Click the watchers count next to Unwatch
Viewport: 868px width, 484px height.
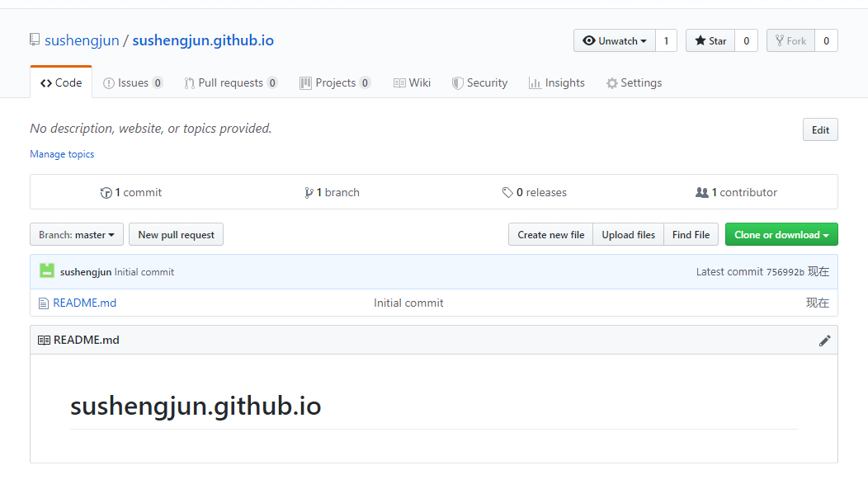(666, 41)
